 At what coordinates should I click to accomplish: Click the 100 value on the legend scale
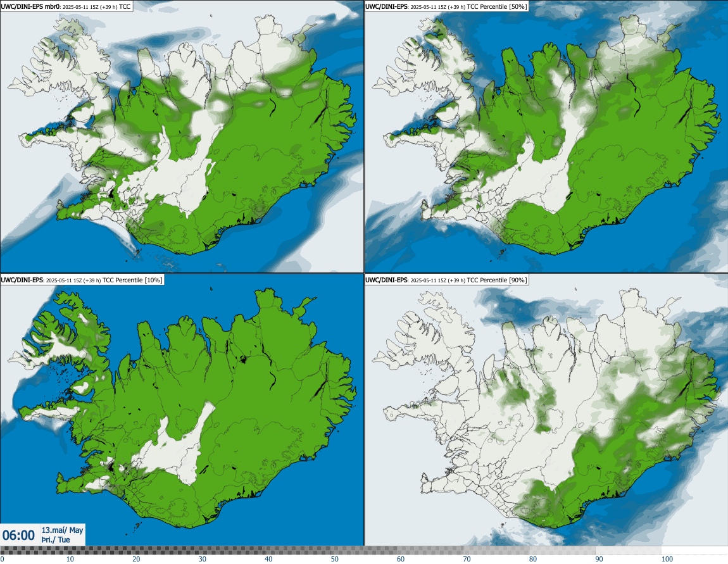pyautogui.click(x=667, y=559)
